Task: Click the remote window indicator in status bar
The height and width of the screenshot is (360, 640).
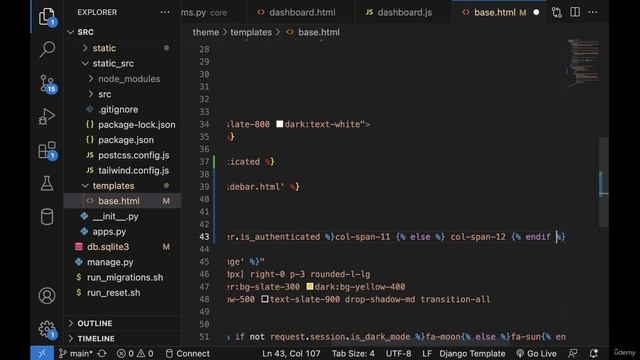Action: pos(42,353)
